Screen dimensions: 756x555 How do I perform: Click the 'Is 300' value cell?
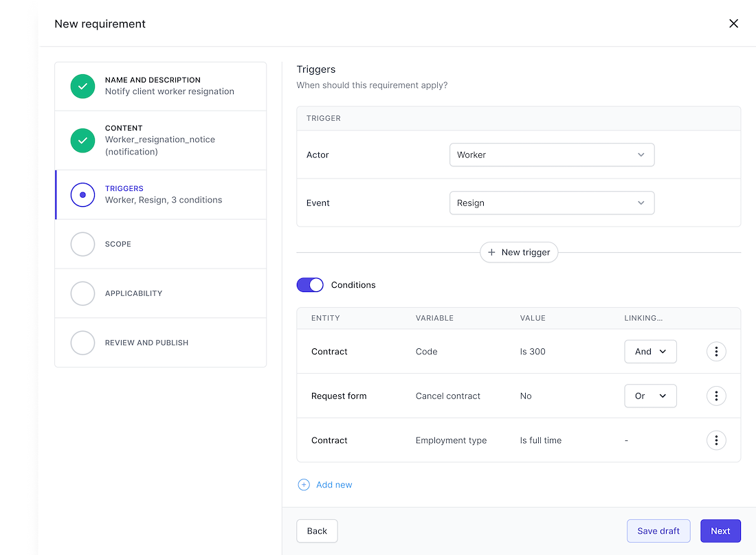532,351
